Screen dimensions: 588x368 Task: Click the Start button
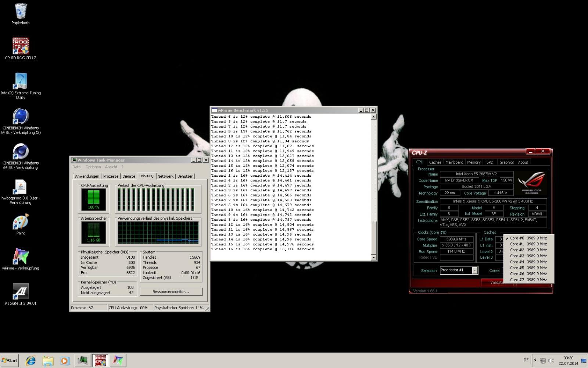click(10, 361)
